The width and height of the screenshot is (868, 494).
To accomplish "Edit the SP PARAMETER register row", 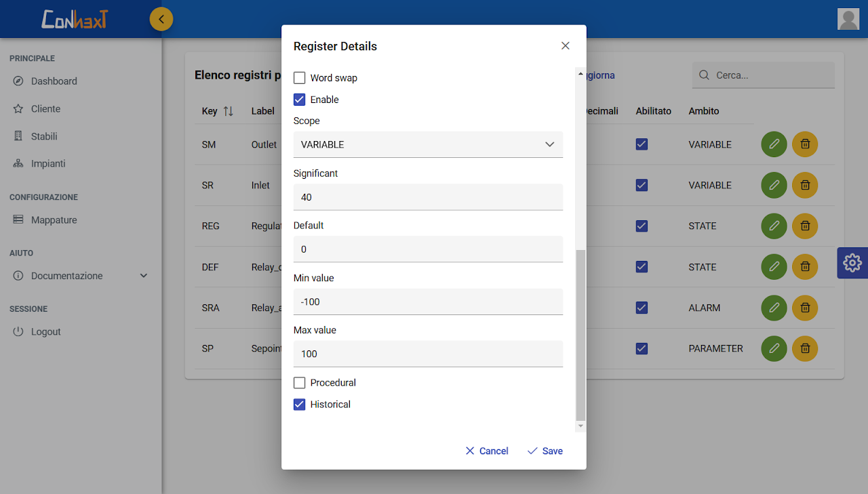I will [x=774, y=348].
